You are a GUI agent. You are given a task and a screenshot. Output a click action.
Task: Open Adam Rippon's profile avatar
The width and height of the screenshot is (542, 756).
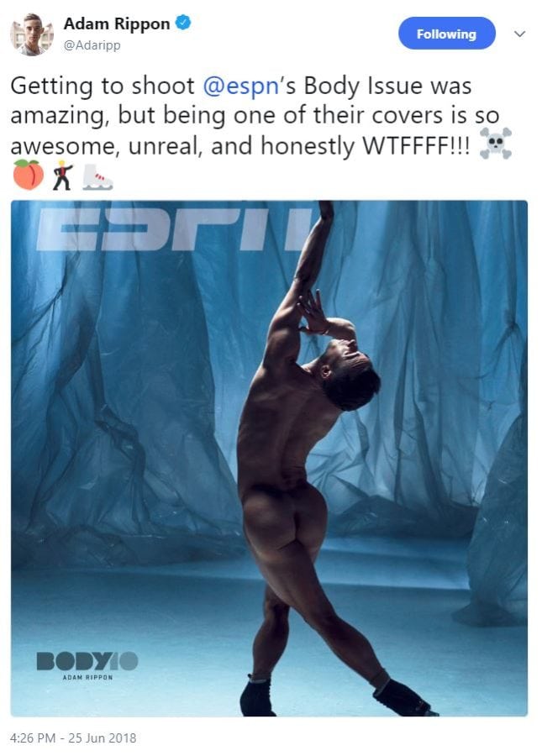[x=32, y=34]
